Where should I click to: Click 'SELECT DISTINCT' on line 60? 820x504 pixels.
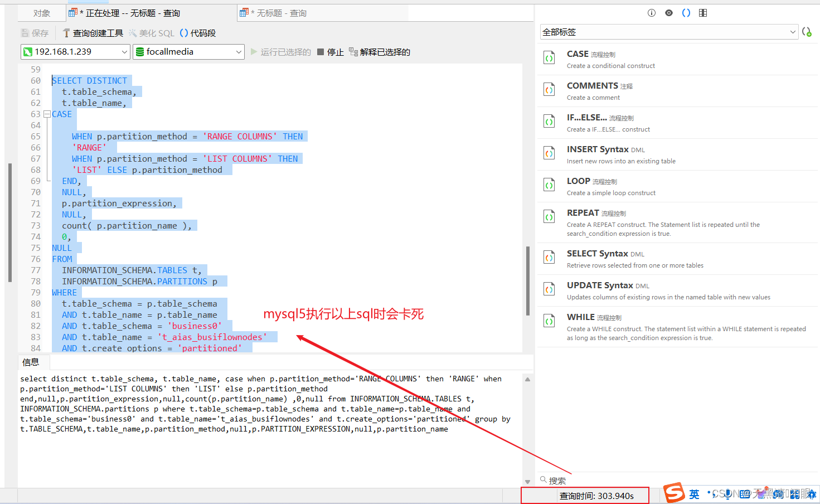[x=90, y=81]
